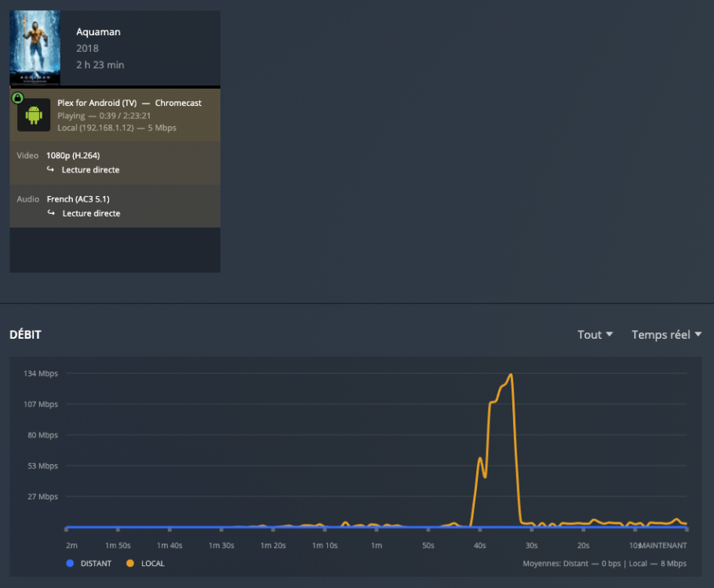The width and height of the screenshot is (714, 588).
Task: Click the Android player device icon
Action: point(34,115)
